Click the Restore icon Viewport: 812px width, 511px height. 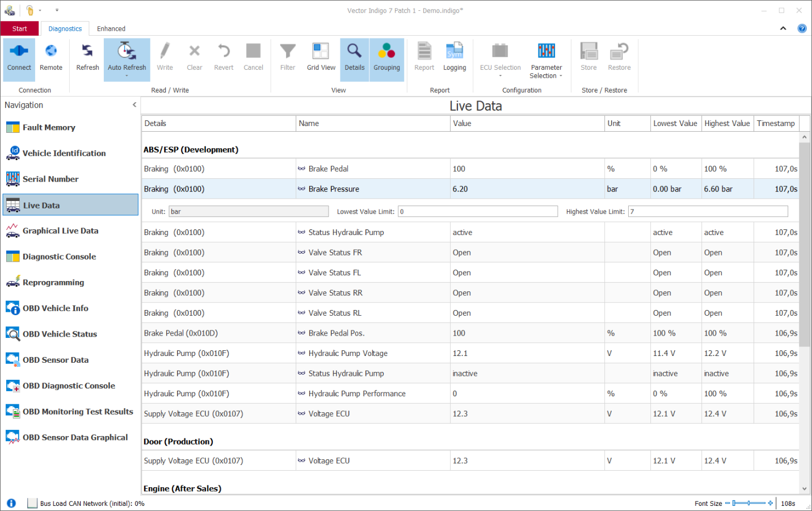pyautogui.click(x=619, y=51)
